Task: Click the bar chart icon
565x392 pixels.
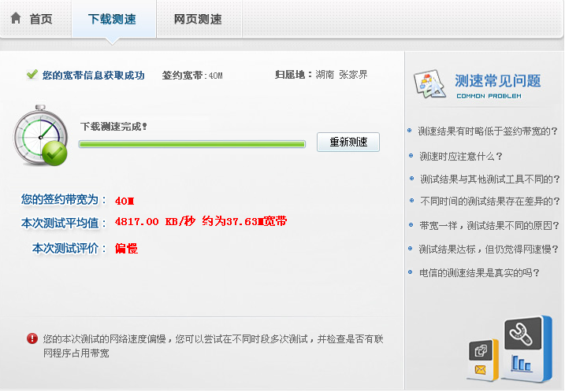Action: click(x=521, y=363)
